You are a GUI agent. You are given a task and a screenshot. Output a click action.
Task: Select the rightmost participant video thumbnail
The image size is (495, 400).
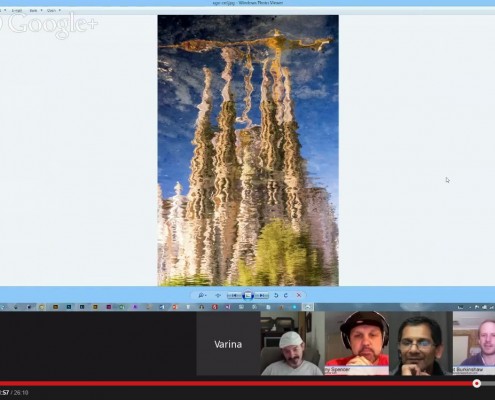pos(474,344)
